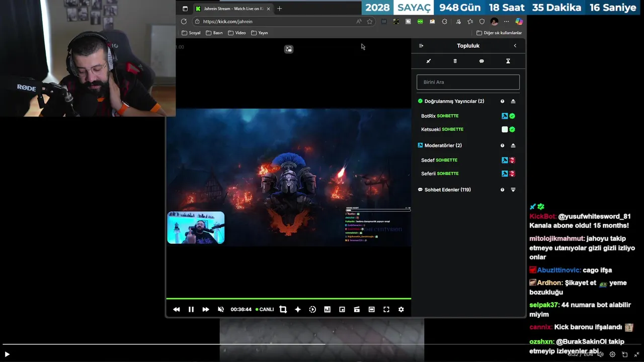The height and width of the screenshot is (362, 644).
Task: Click the Ketsueki user entry
Action: (x=468, y=129)
